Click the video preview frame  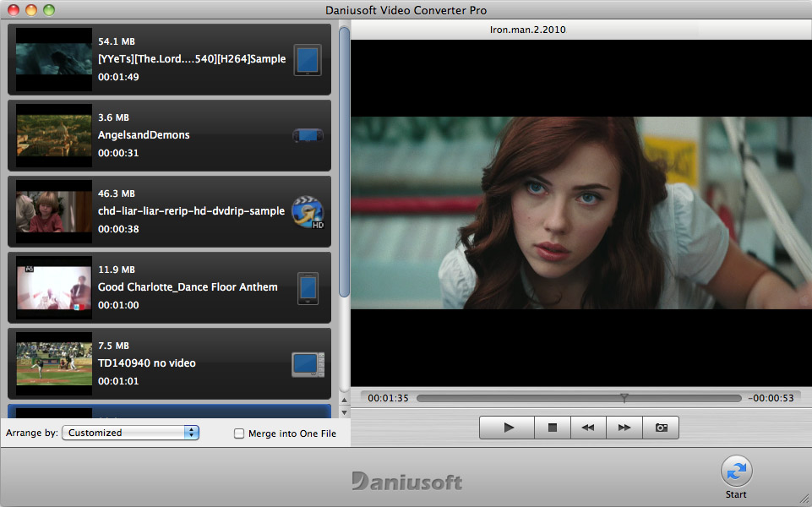[581, 213]
